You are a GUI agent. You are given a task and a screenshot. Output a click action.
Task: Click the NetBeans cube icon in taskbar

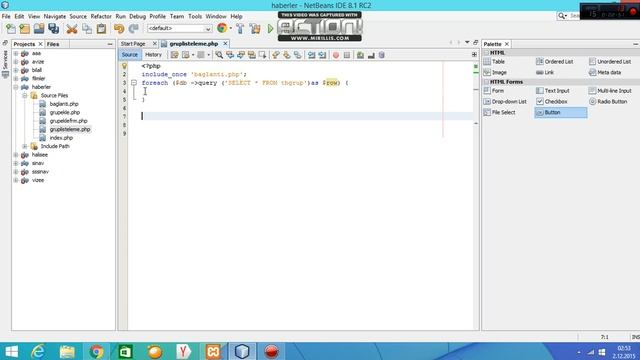242,351
